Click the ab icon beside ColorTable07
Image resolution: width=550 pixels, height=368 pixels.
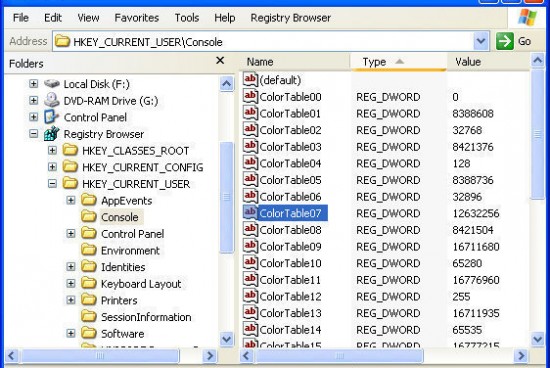250,213
